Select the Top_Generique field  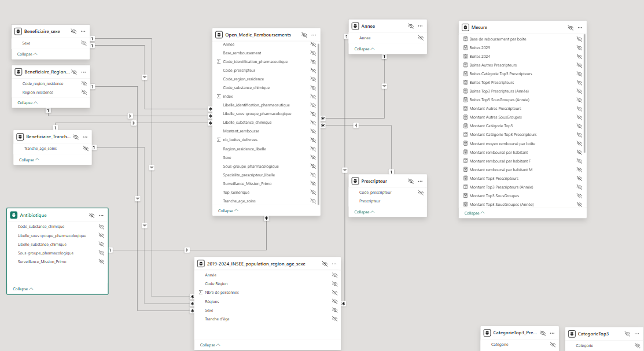(x=235, y=192)
